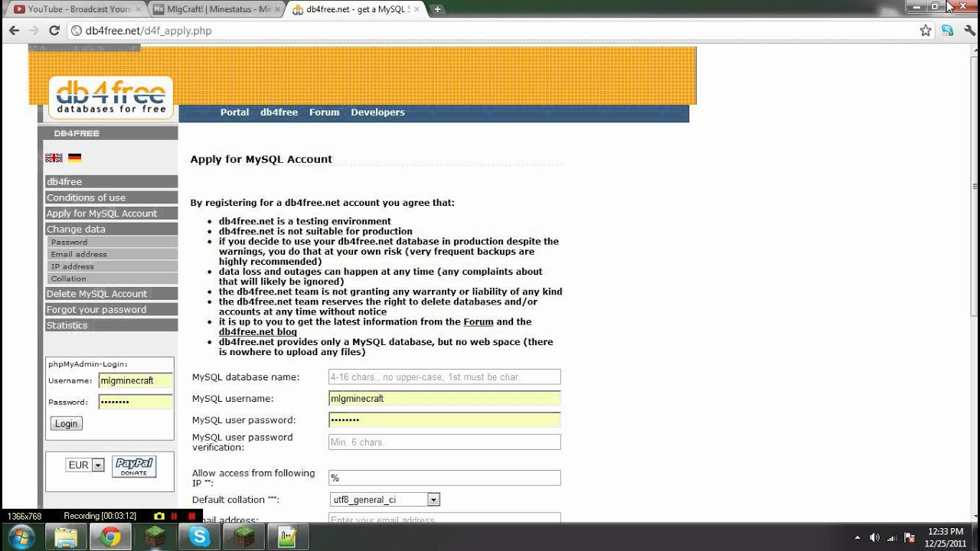
Task: Go back with the browser back arrow
Action: 14,31
